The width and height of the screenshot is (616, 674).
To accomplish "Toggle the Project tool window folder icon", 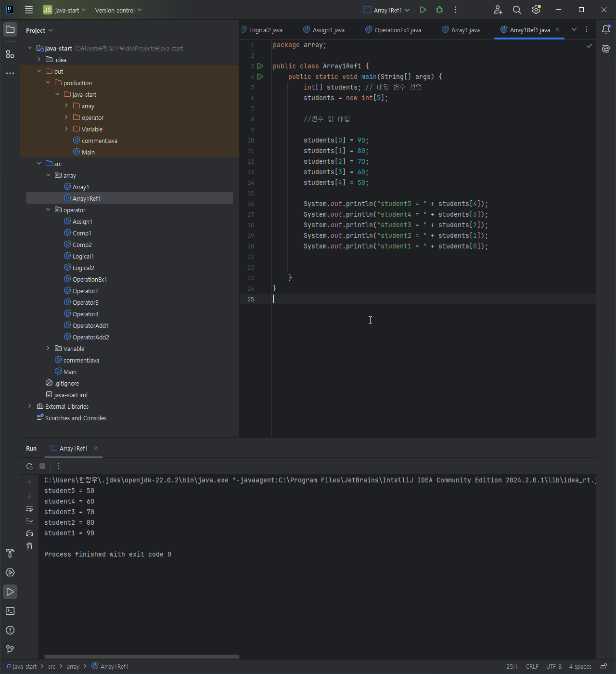I will coord(10,30).
